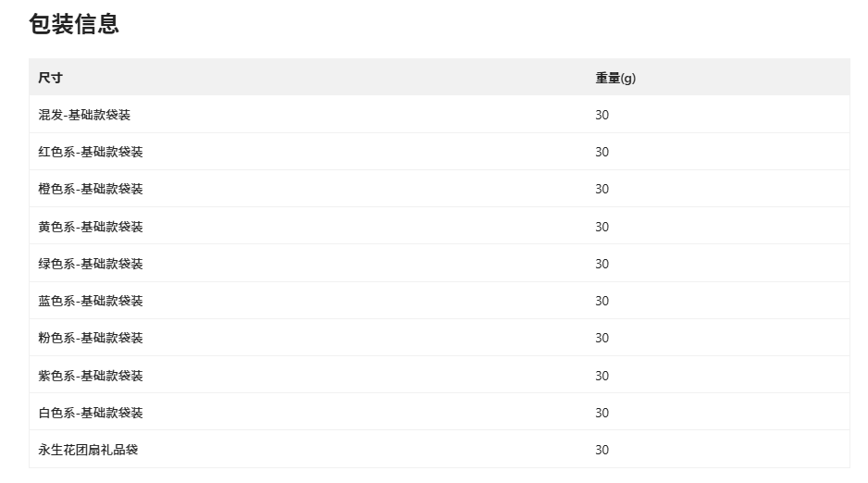Click the 紫色系-基础款袋装 cell
This screenshot has width=868, height=483.
[91, 376]
